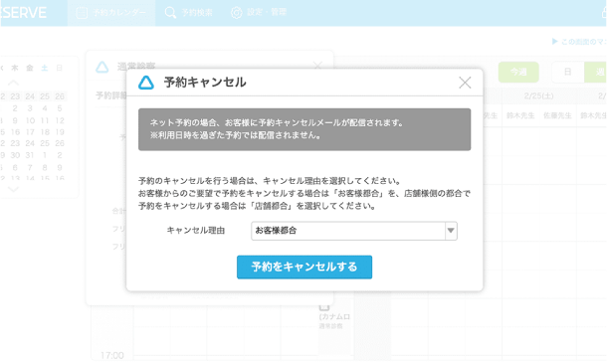This screenshot has width=607, height=364.
Task: Confirm with 予約をキャンセルする button
Action: coord(304,267)
